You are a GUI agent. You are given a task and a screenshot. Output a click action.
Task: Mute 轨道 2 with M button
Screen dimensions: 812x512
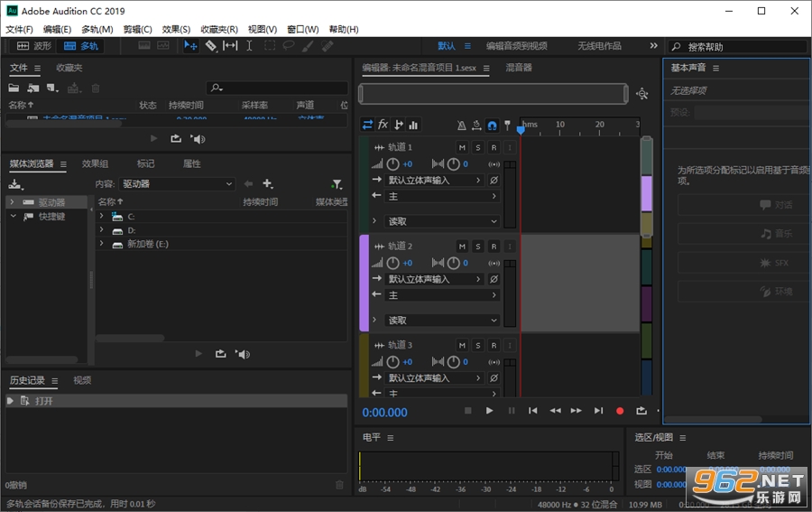(x=462, y=247)
